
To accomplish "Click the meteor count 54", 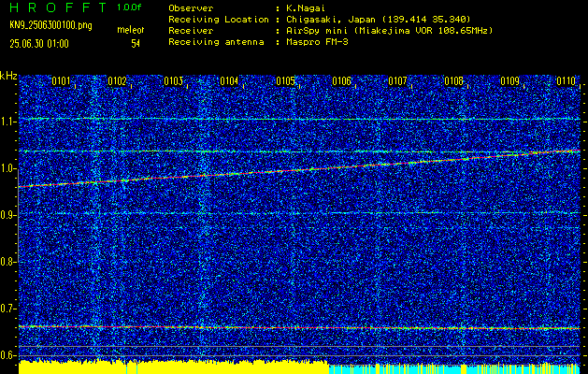I will 136,44.
